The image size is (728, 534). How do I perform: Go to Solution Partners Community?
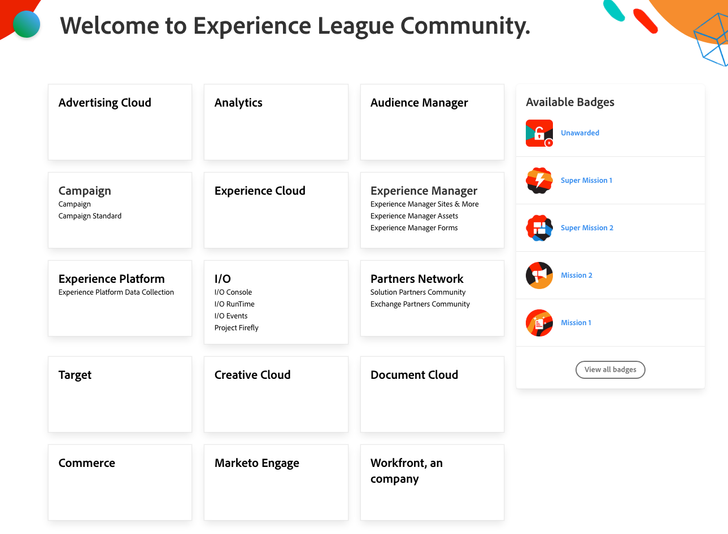pos(418,292)
